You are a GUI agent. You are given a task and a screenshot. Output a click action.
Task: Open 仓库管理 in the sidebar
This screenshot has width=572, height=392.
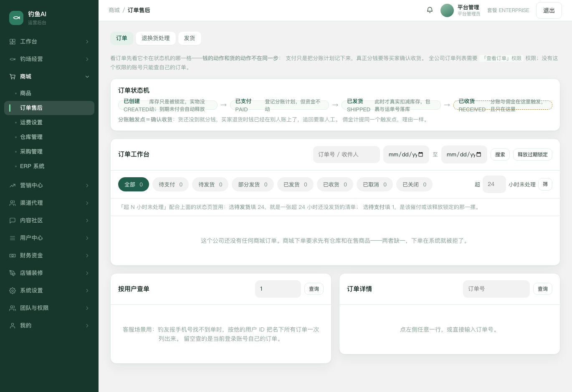[x=49, y=137]
